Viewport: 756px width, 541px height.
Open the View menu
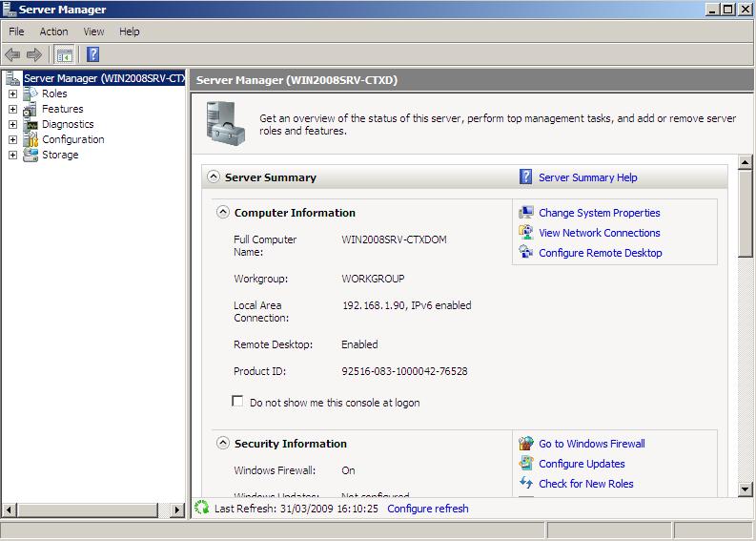point(93,31)
